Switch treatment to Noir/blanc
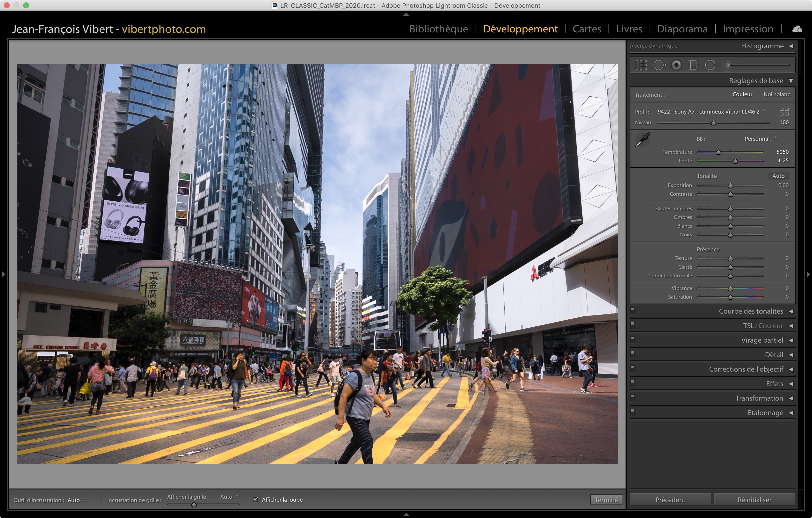This screenshot has height=518, width=812. point(776,94)
